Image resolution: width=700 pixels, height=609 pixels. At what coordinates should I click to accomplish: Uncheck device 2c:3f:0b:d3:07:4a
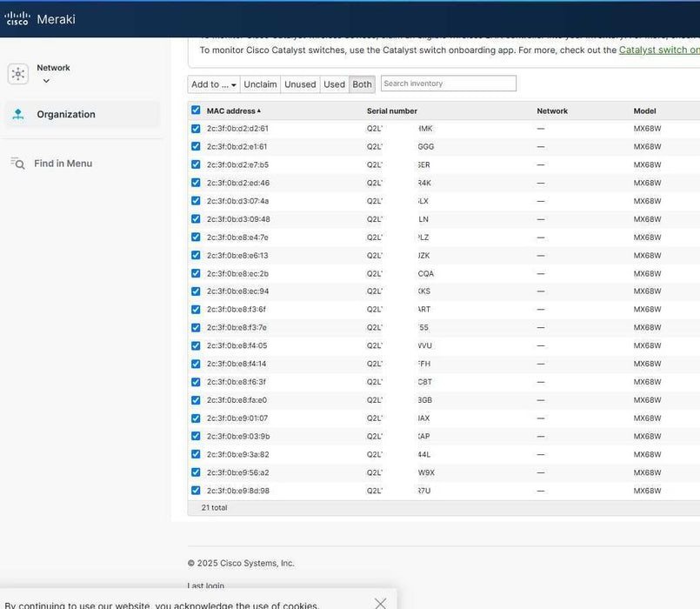point(196,201)
